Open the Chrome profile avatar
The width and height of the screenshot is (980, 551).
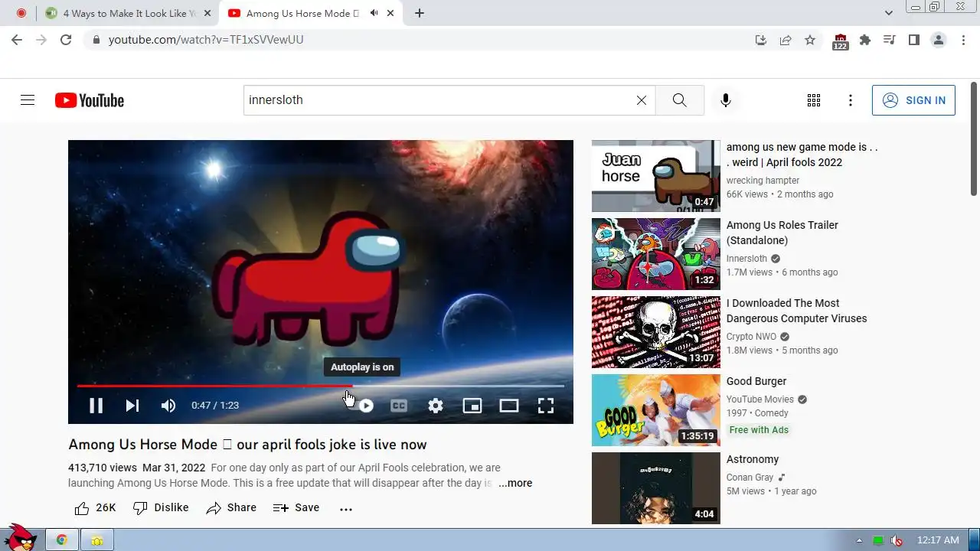939,40
